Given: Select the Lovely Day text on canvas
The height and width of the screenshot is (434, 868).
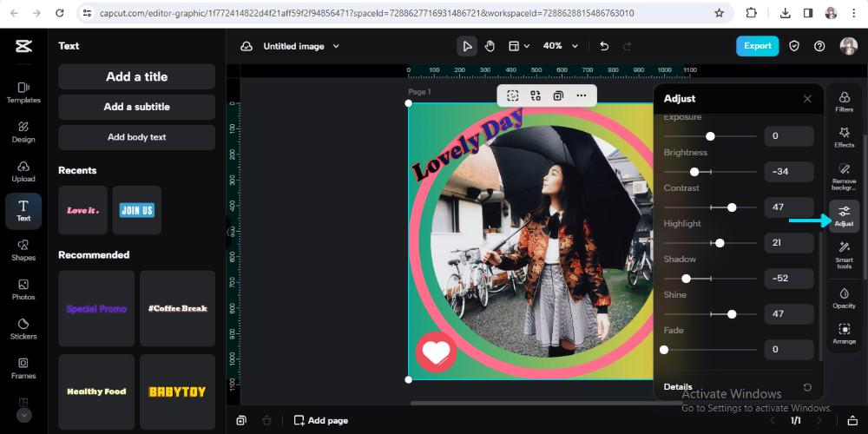Looking at the screenshot, I should [x=468, y=145].
